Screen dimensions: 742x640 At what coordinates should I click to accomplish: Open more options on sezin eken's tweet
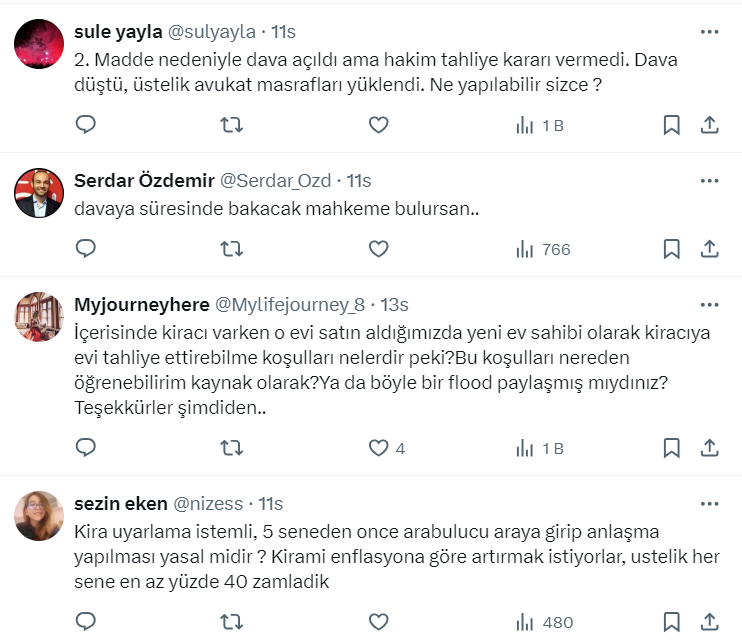click(709, 503)
